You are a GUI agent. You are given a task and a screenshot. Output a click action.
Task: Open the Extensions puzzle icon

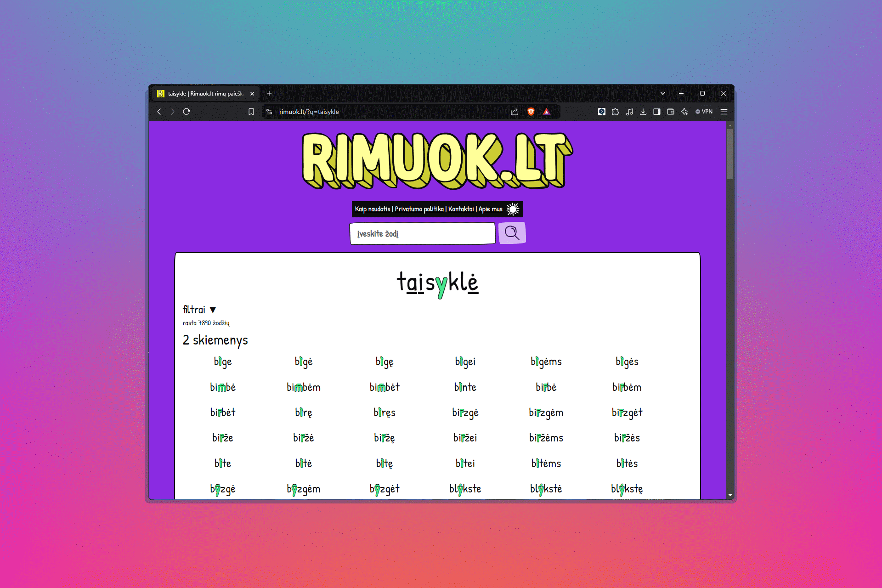(x=616, y=112)
